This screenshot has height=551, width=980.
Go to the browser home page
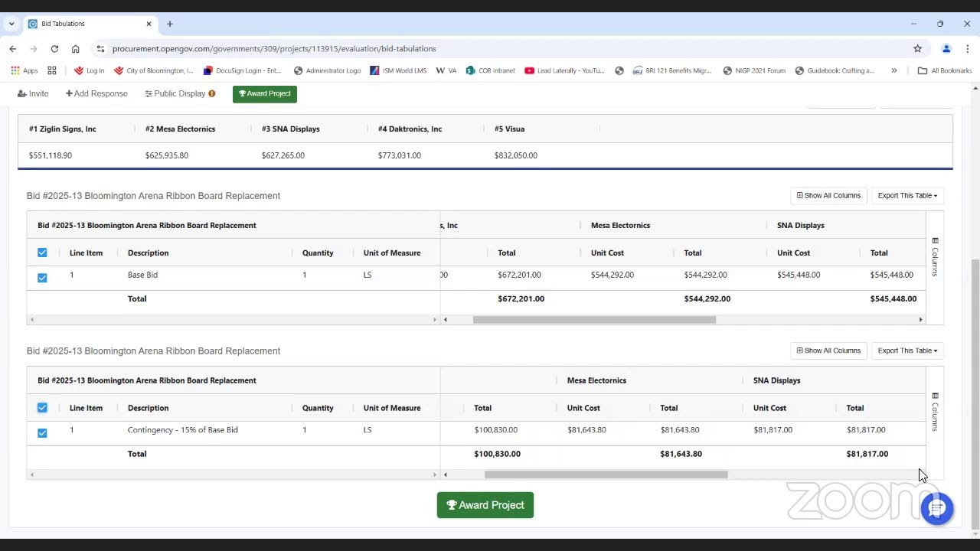point(75,48)
